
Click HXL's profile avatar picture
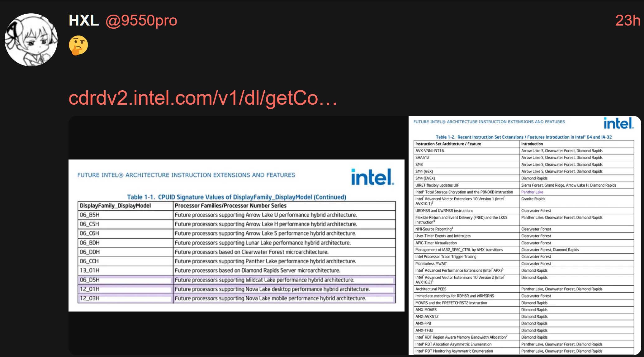point(31,40)
